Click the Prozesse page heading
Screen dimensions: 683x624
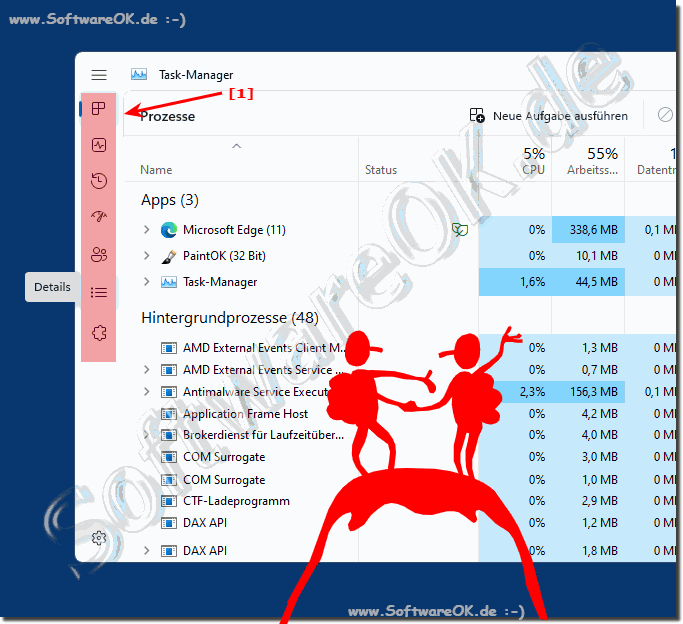point(167,117)
